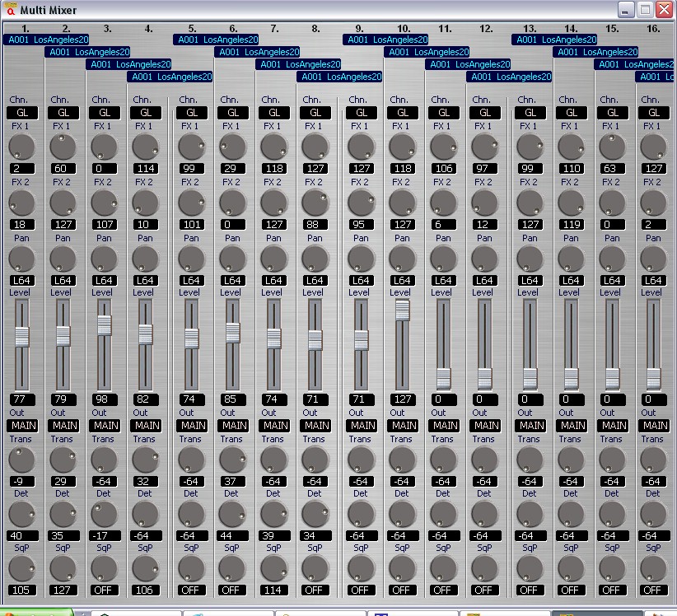Screen dimensions: 677x616
Task: Open the Chn. GL selector on channel 10
Action: pyautogui.click(x=402, y=113)
